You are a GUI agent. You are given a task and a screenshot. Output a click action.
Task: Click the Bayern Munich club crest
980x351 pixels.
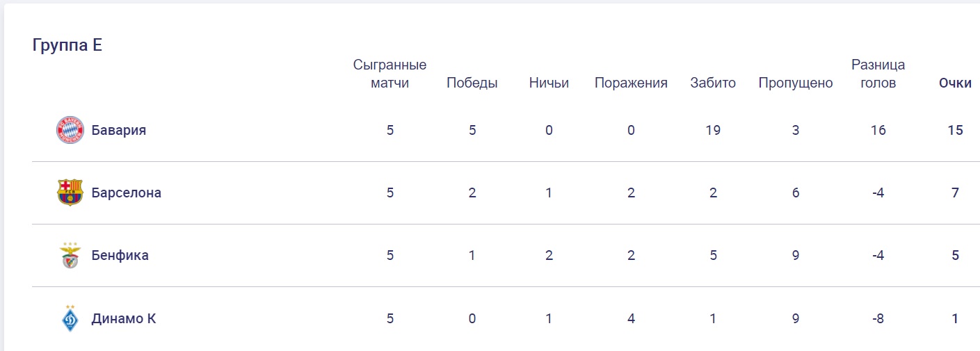tap(70, 130)
